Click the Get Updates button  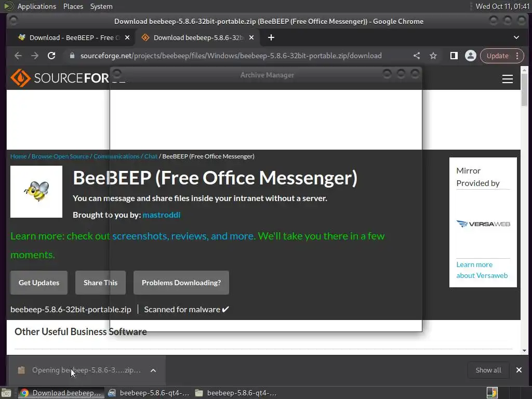click(39, 283)
